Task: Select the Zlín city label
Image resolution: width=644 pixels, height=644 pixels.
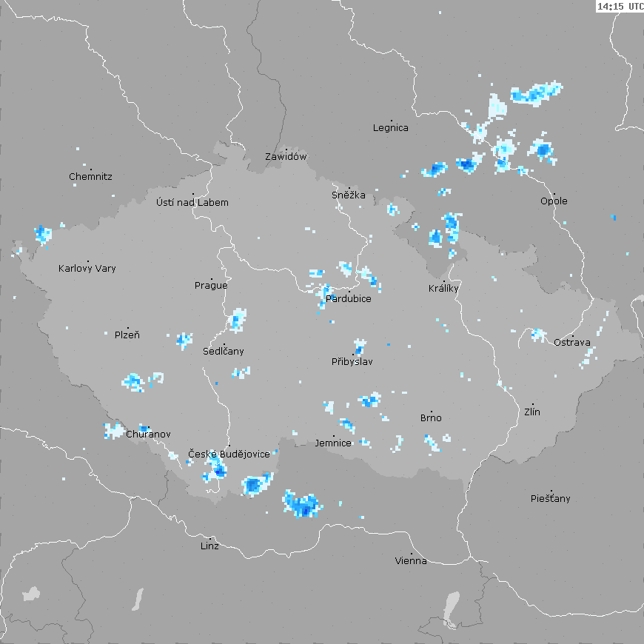Action: 532,412
